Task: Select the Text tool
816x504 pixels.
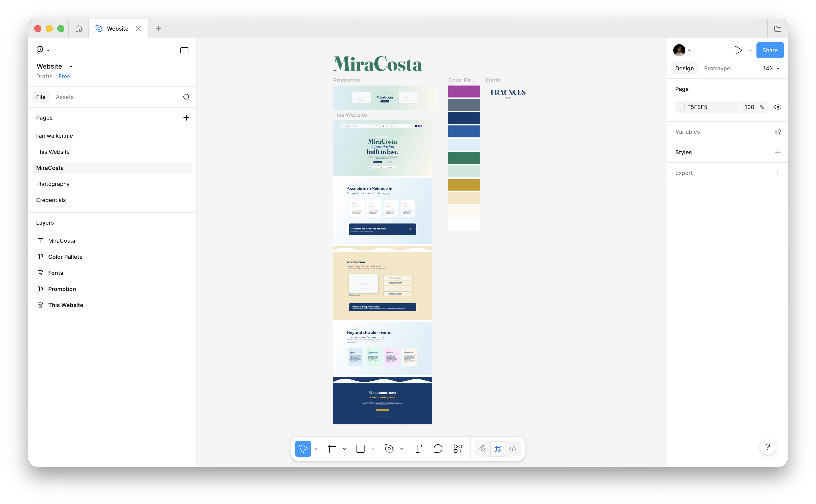Action: click(418, 449)
